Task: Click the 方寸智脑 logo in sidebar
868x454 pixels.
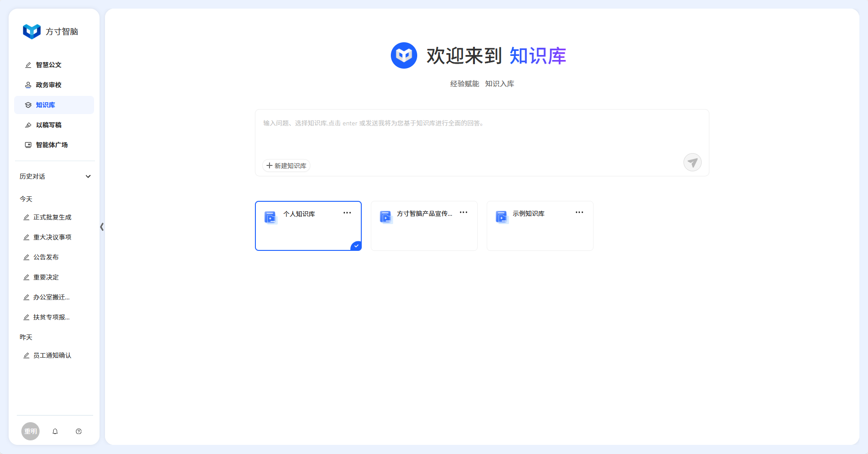Action: (x=32, y=31)
